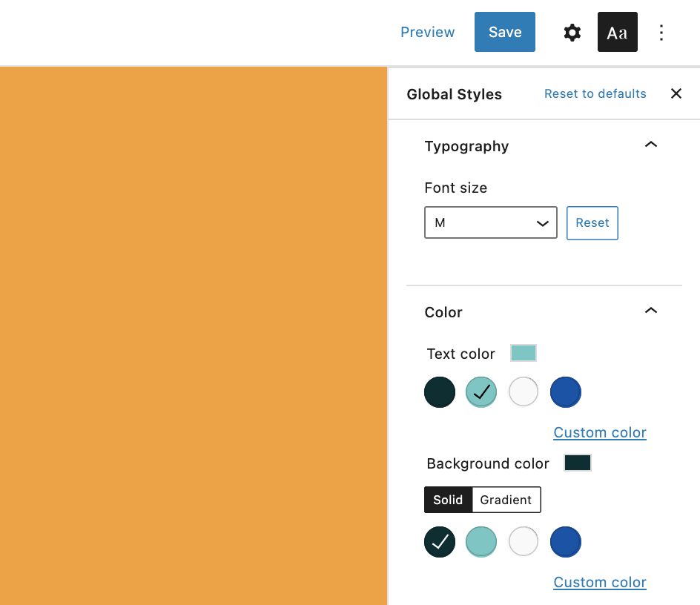Viewport: 700px width, 605px height.
Task: Choose dark green text color swatch
Action: (440, 392)
